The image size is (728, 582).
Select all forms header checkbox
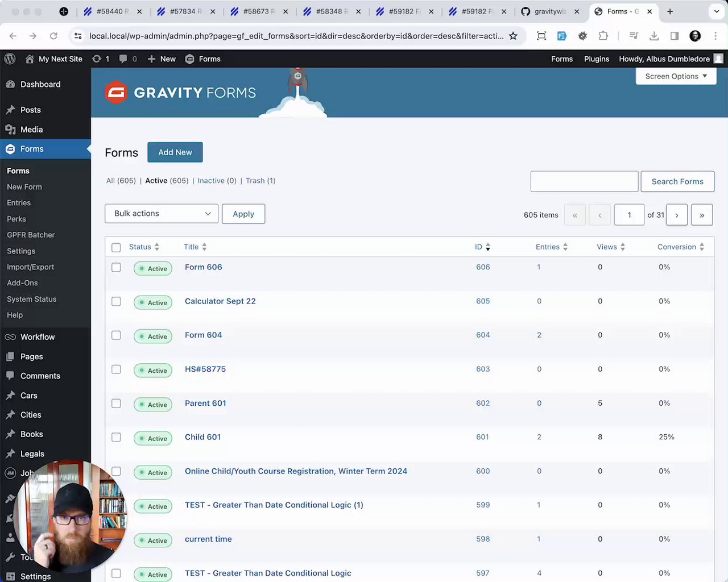coord(116,247)
